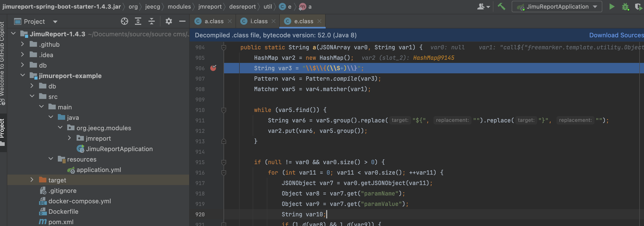Click the class e breadcrumb

click(x=285, y=7)
